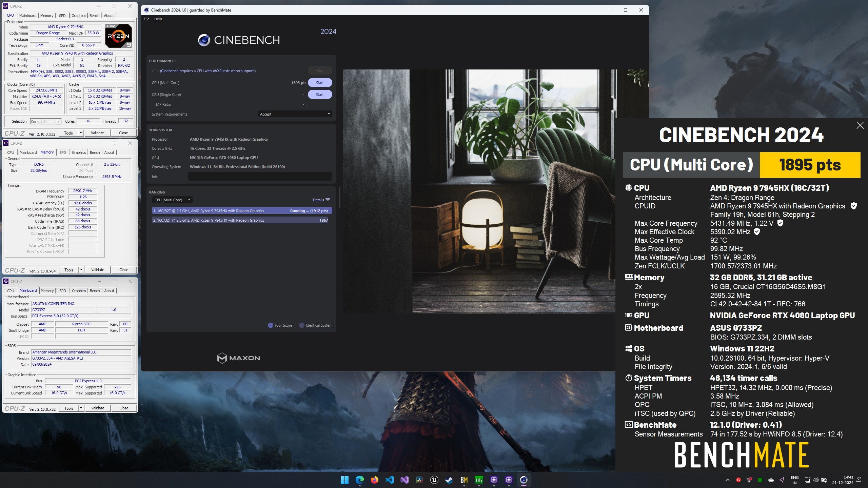Open Firefox from the taskbar
This screenshot has width=868, height=488.
[374, 480]
